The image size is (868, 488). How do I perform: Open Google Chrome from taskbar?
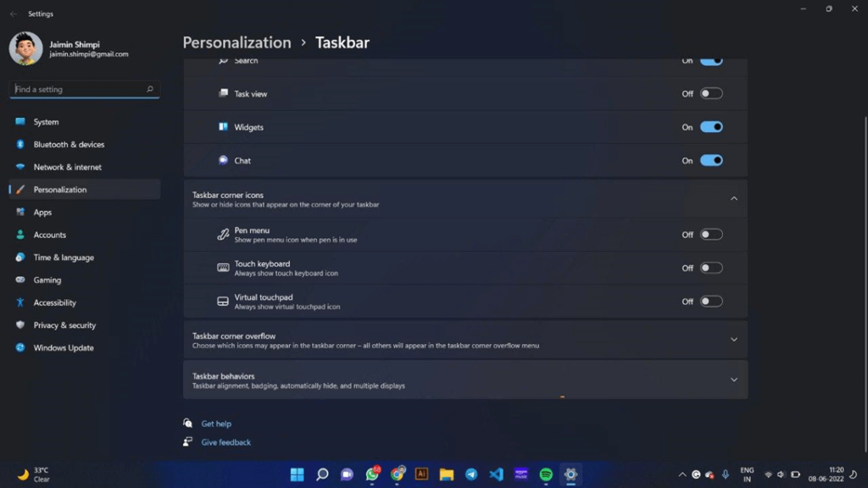(397, 474)
